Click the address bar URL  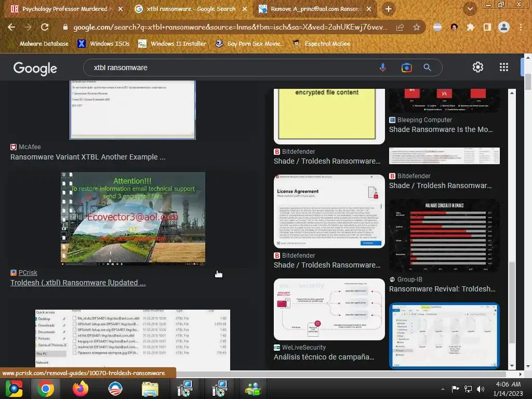[230, 27]
